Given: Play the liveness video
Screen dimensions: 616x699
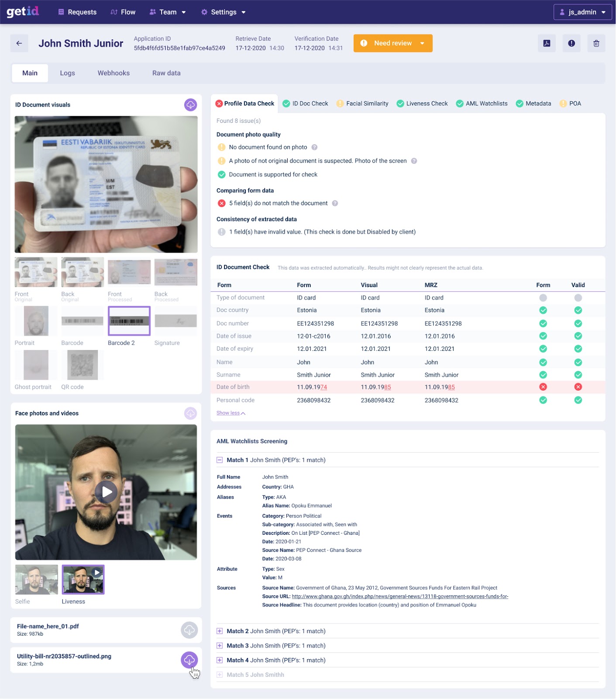Looking at the screenshot, I should pos(106,492).
